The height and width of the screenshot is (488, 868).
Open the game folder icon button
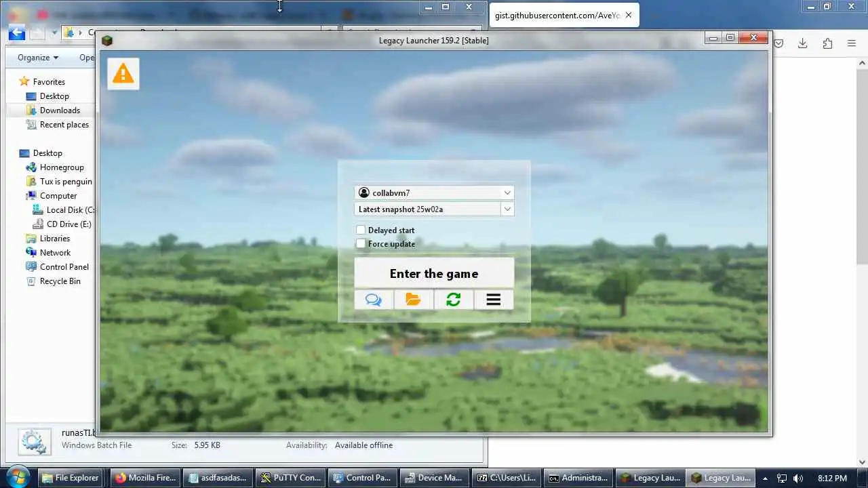pos(414,300)
